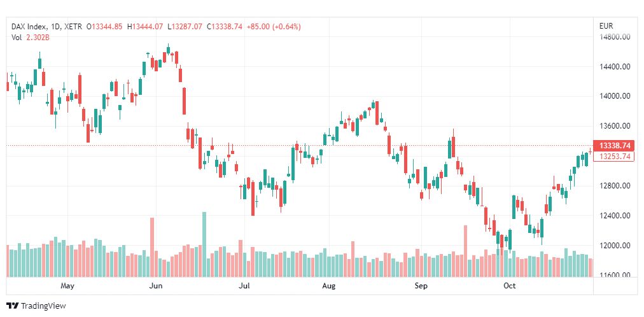Select the Oct label on time axis
644x317 pixels.
click(509, 286)
